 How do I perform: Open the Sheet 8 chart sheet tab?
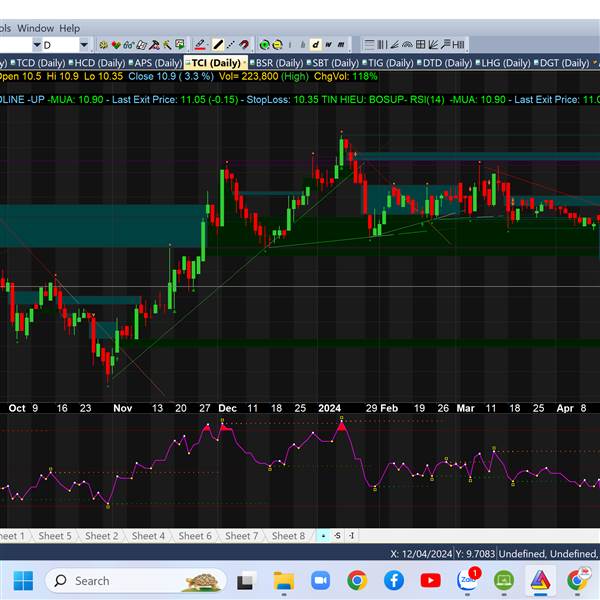click(x=288, y=536)
